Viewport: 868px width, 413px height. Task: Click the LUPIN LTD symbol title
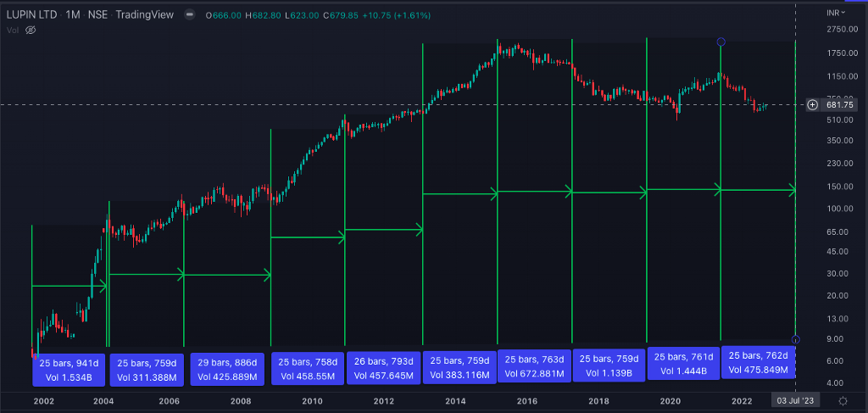click(x=31, y=15)
